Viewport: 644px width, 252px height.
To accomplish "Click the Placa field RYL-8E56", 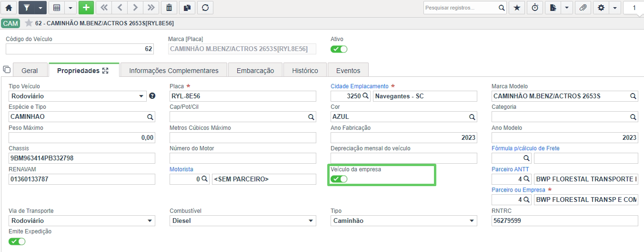I will [243, 96].
